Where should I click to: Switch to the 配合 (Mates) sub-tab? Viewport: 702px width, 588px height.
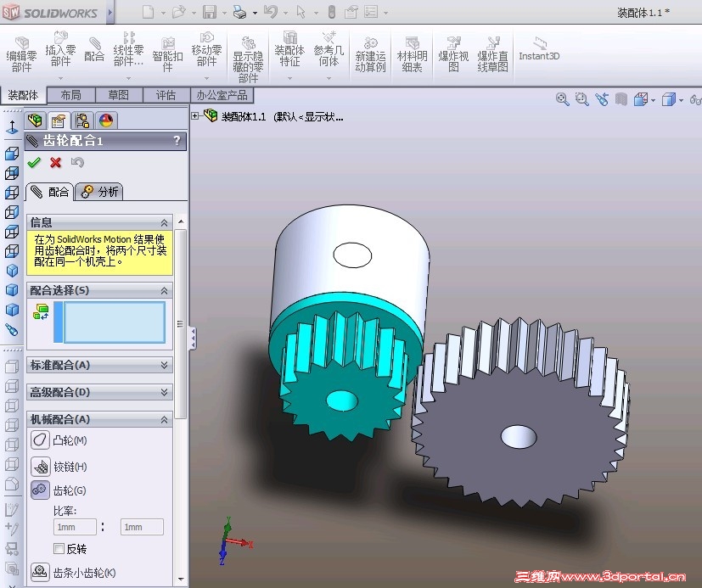pos(50,192)
